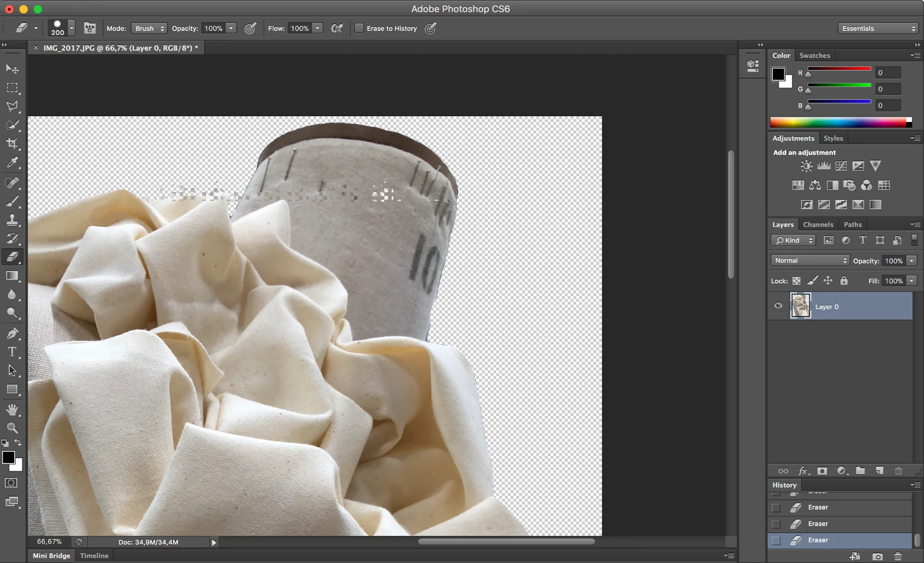924x563 pixels.
Task: Open the Brush Preset picker dropdown
Action: coord(71,28)
